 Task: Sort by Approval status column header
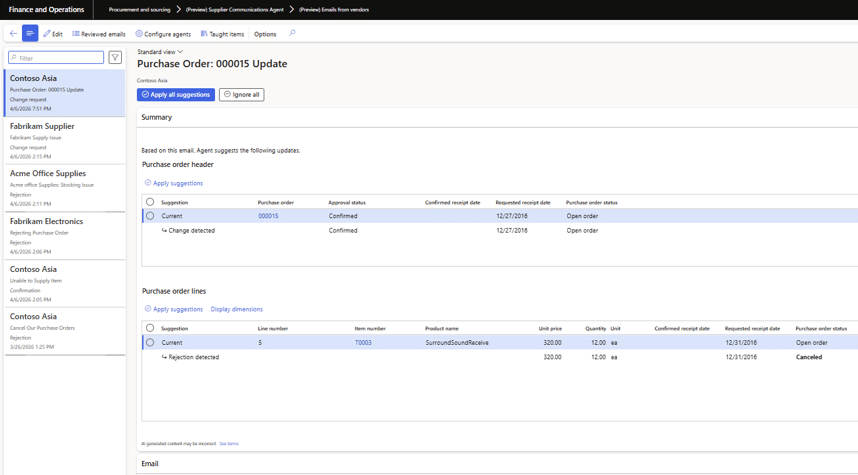point(347,202)
